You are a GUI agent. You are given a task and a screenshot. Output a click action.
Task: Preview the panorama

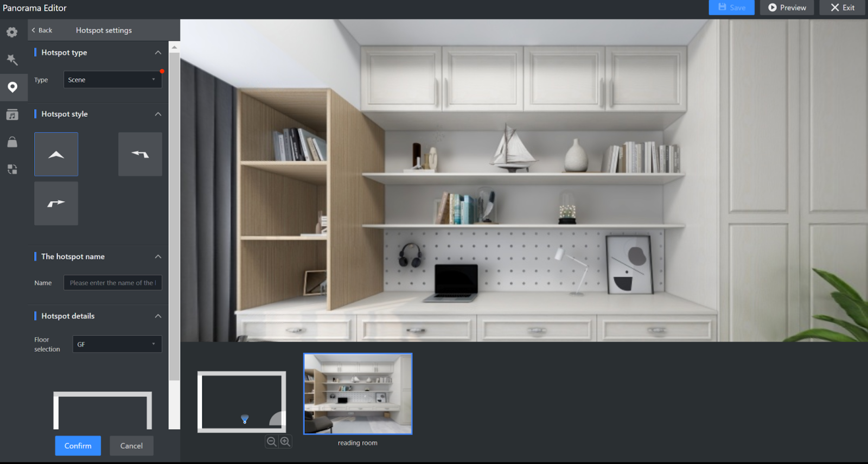[x=787, y=8]
